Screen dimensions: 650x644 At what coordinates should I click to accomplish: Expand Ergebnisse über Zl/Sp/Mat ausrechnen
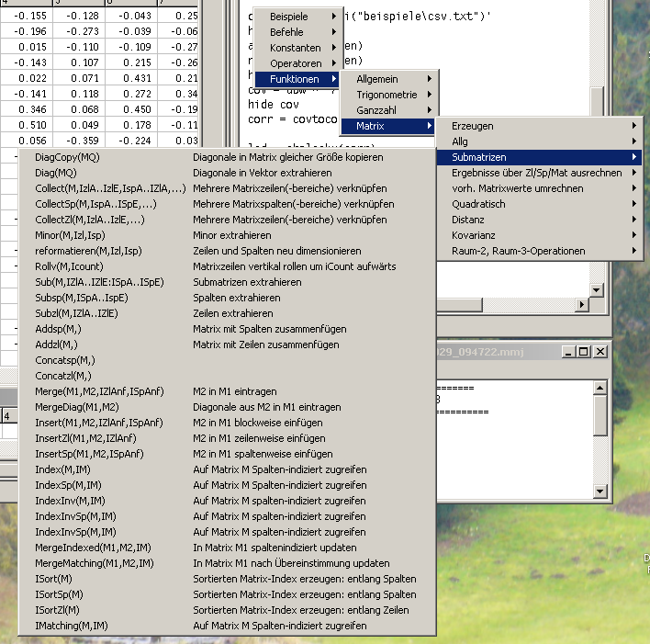pos(539,173)
